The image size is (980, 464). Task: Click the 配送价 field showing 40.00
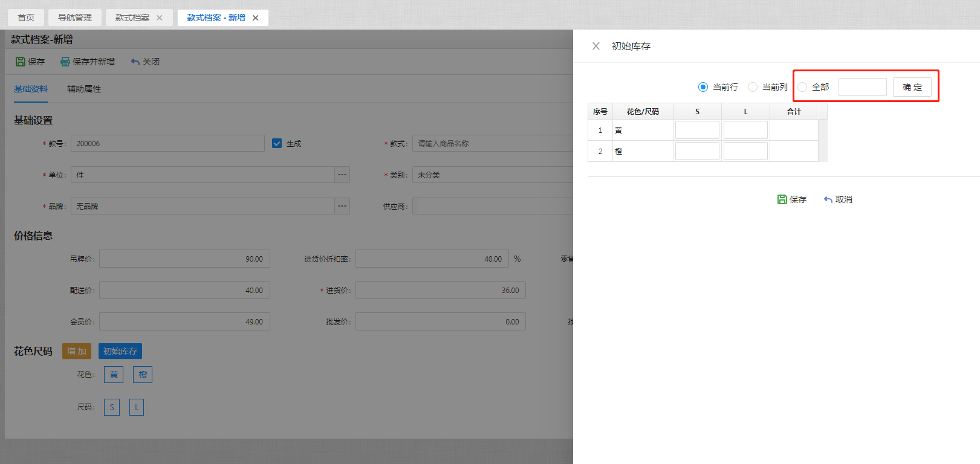click(184, 290)
